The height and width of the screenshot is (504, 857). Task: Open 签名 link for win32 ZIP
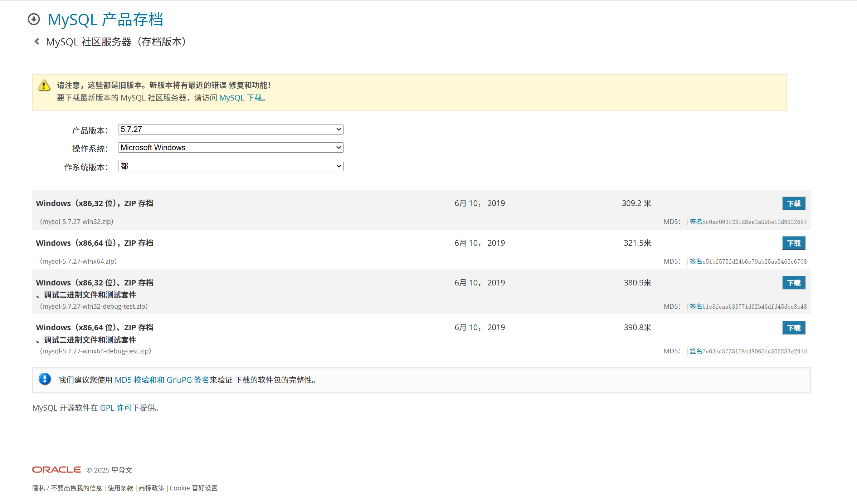tap(696, 222)
